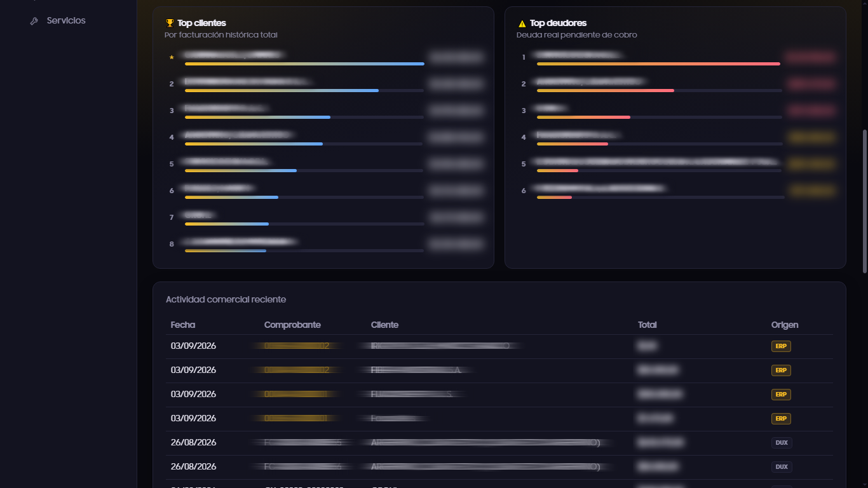The height and width of the screenshot is (488, 868).
Task: Click the star icon of the leading client
Action: click(172, 57)
